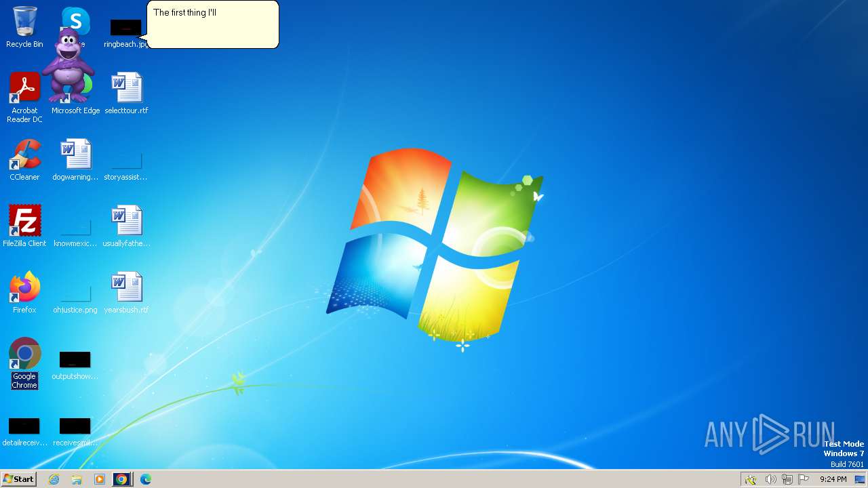This screenshot has height=488, width=868.
Task: Select the ringbeach.jpg file thumbnail
Action: (126, 28)
